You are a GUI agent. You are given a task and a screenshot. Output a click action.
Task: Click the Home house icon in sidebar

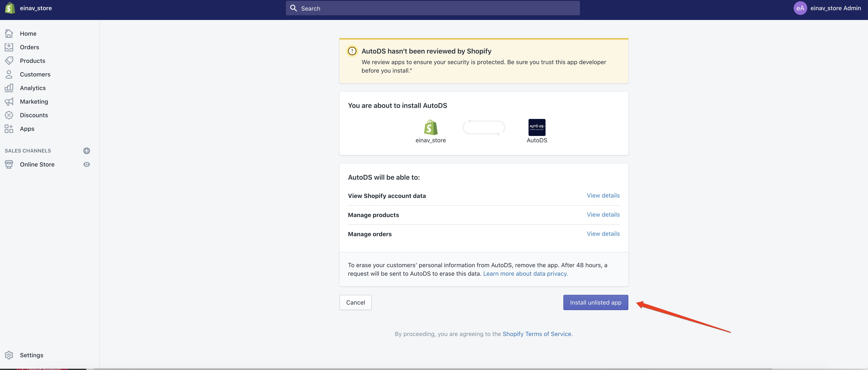9,33
